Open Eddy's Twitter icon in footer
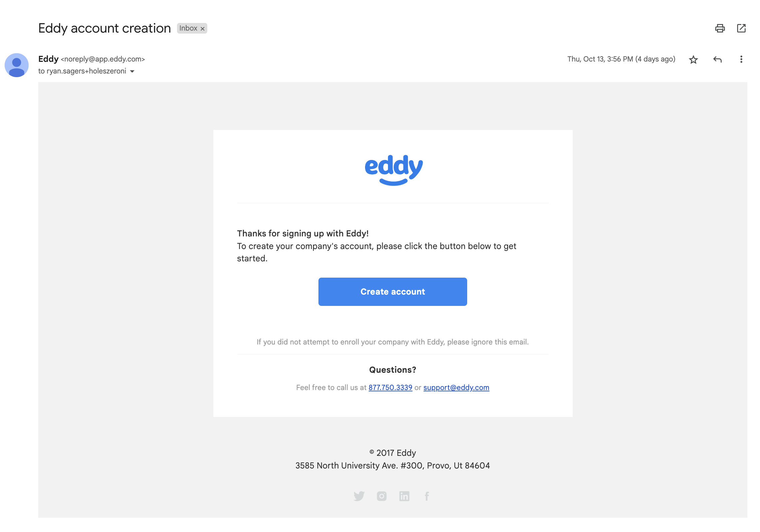Screen dimensions: 760x532 (359, 496)
